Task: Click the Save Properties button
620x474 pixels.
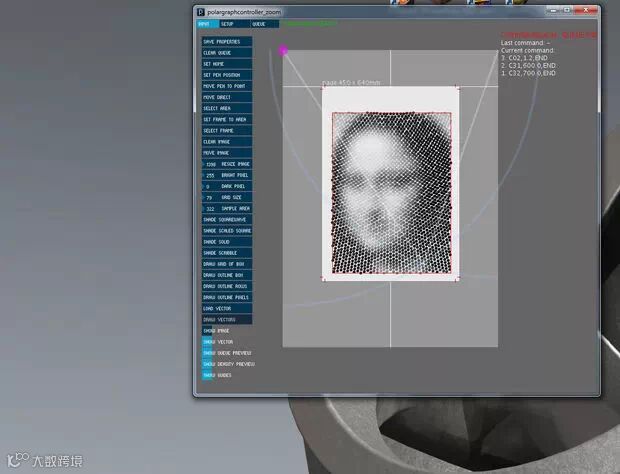Action: point(227,42)
